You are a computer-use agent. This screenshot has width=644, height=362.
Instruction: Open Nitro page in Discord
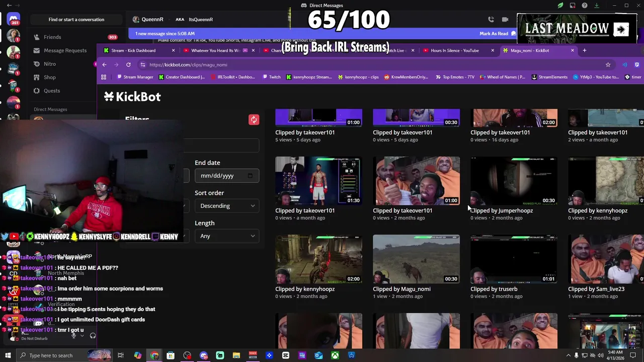(50, 64)
